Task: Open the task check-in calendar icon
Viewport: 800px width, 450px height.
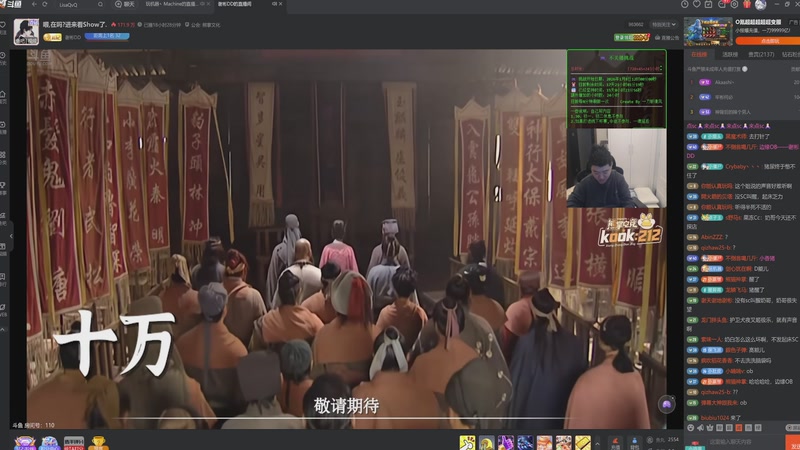Action: pyautogui.click(x=708, y=4)
